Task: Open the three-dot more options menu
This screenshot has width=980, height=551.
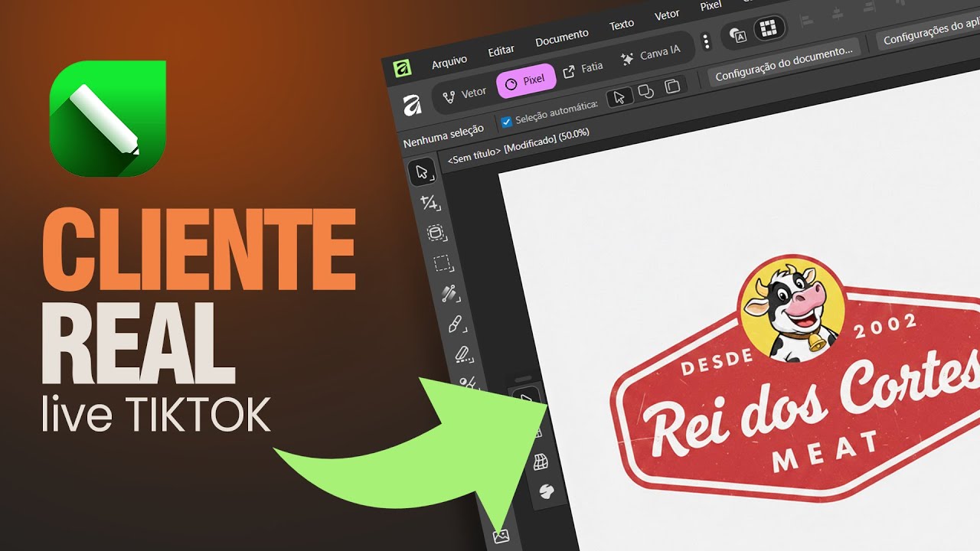Action: pyautogui.click(x=706, y=41)
